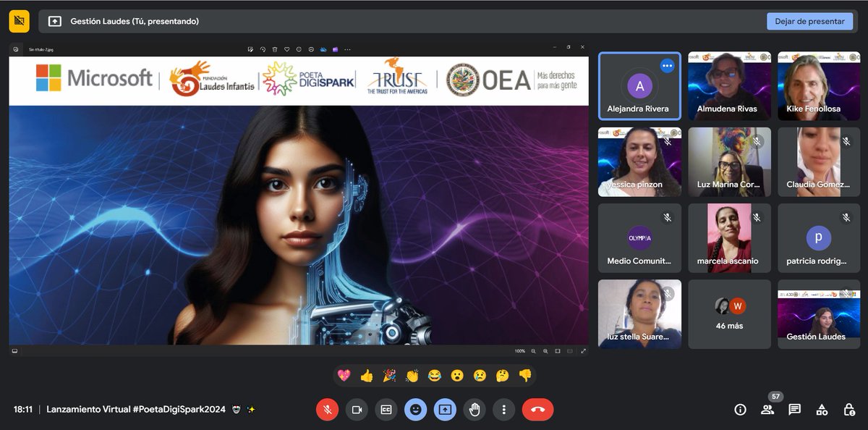
Task: Open the three-dot meeting options menu
Action: (x=504, y=409)
